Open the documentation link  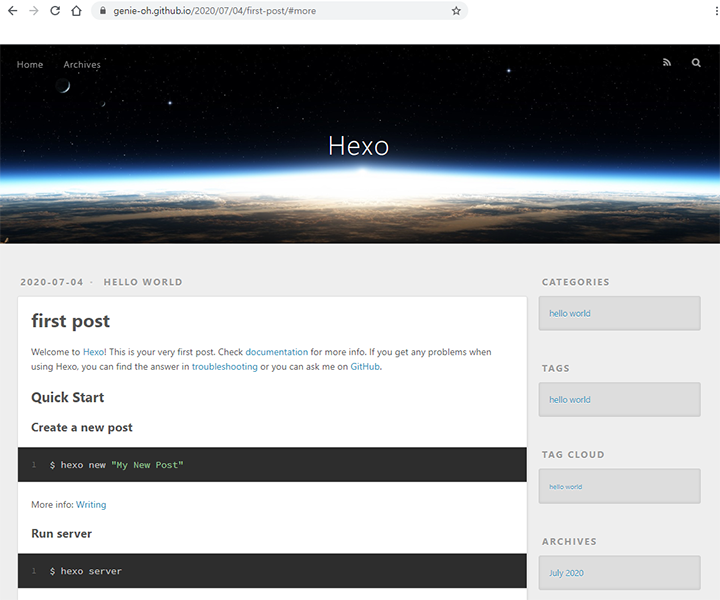276,352
